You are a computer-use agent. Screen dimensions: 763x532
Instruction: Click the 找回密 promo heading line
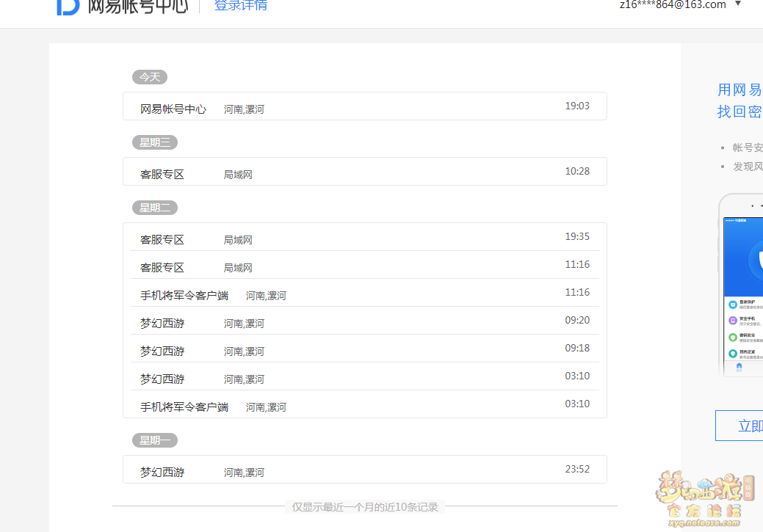tap(740, 112)
